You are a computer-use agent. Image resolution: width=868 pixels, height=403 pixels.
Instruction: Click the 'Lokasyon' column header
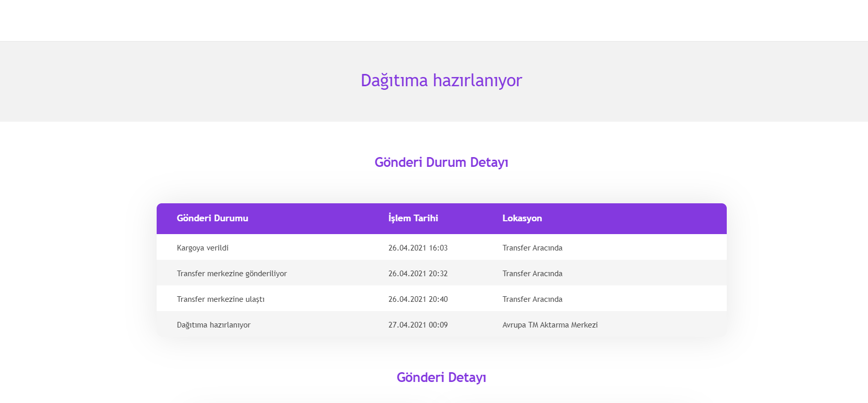(522, 218)
